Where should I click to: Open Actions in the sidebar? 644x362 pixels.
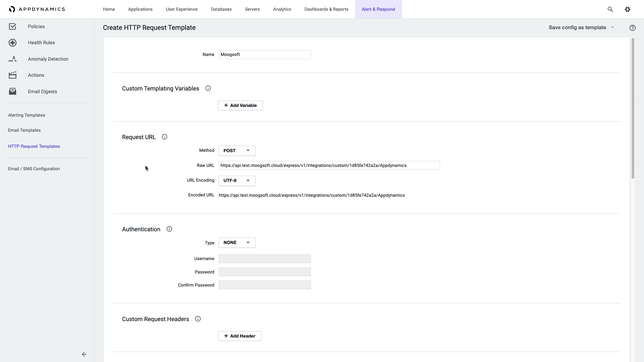36,75
